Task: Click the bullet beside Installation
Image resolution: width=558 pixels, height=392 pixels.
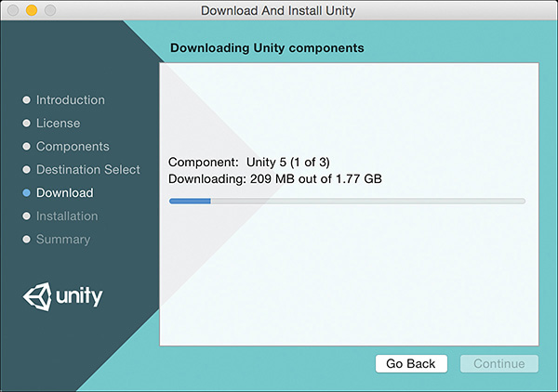Action: point(26,216)
